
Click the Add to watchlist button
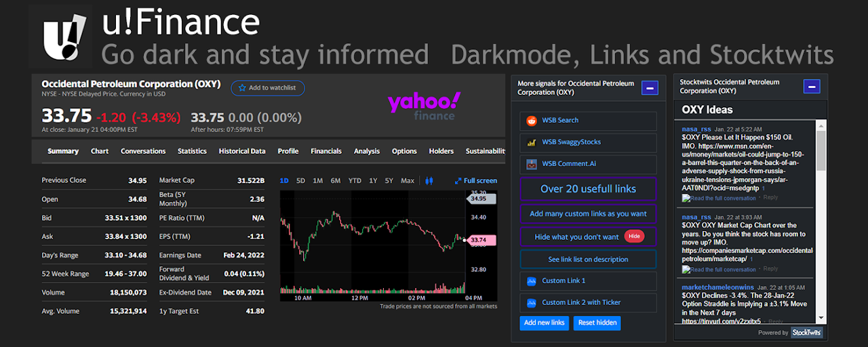pos(268,88)
